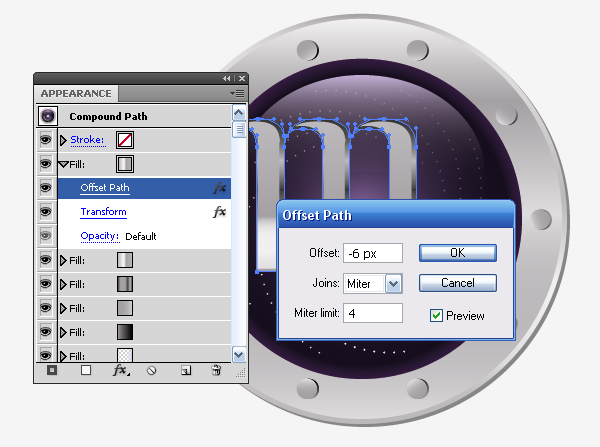This screenshot has height=447, width=600.
Task: Open the Offset Path effect link
Action: 105,188
